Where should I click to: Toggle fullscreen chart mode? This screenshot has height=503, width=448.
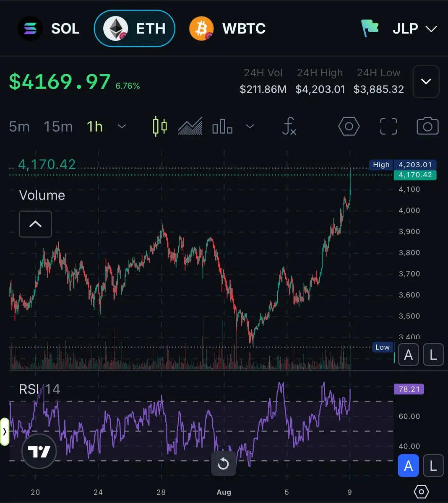tap(388, 126)
